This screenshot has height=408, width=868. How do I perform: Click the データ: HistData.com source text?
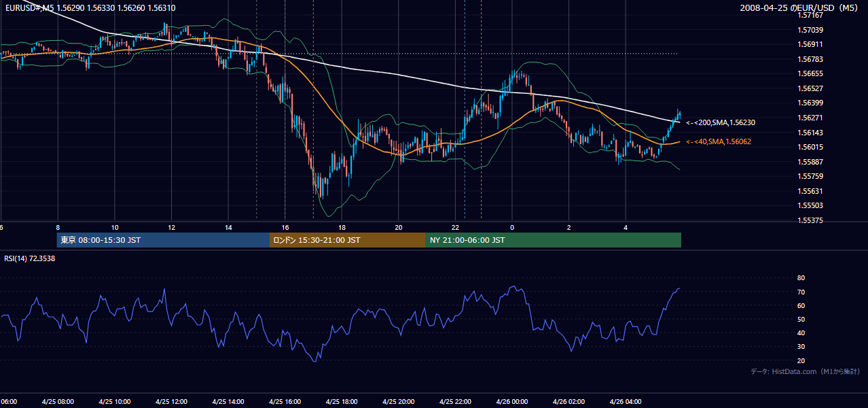[x=806, y=372]
